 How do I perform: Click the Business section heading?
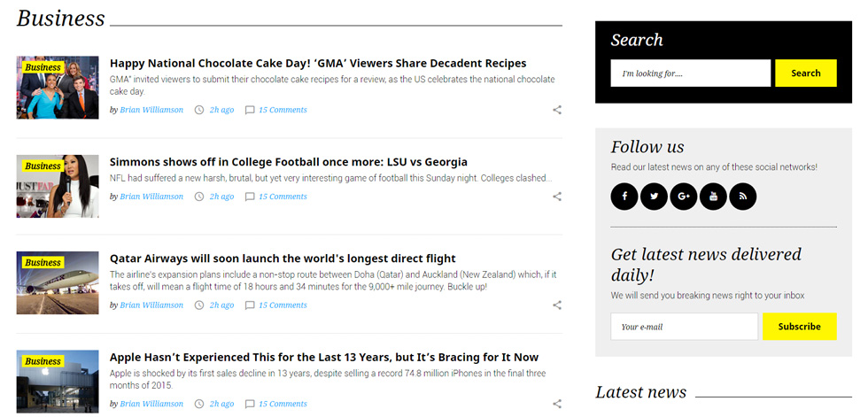click(61, 19)
